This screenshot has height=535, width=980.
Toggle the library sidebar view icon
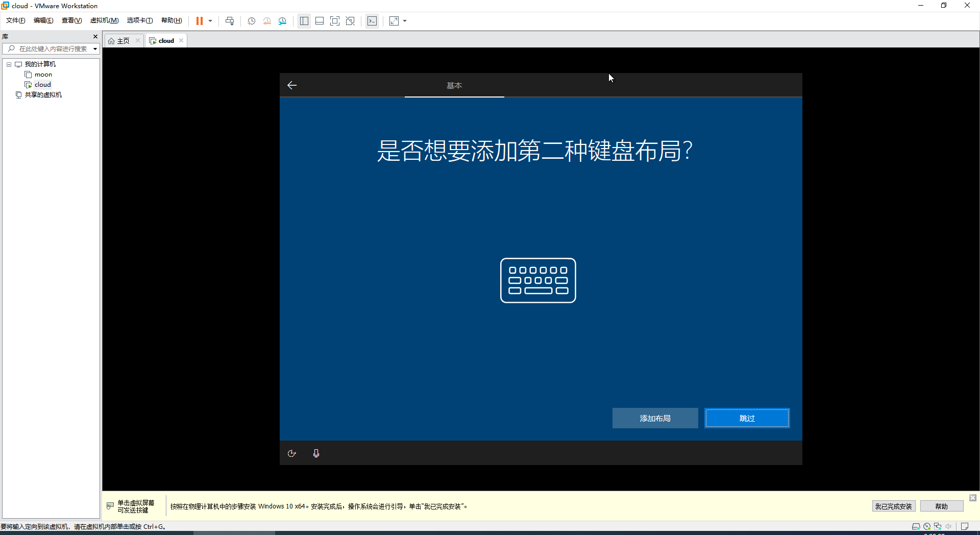(x=304, y=21)
